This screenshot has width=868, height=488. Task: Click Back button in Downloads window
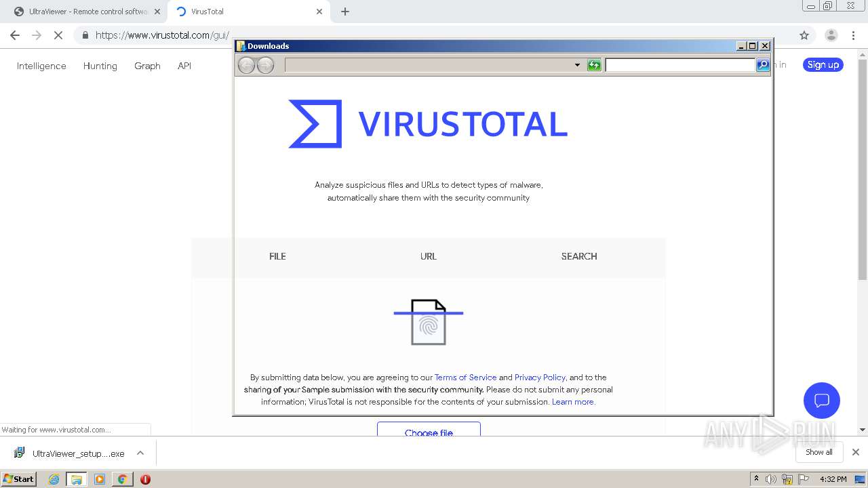(247, 65)
